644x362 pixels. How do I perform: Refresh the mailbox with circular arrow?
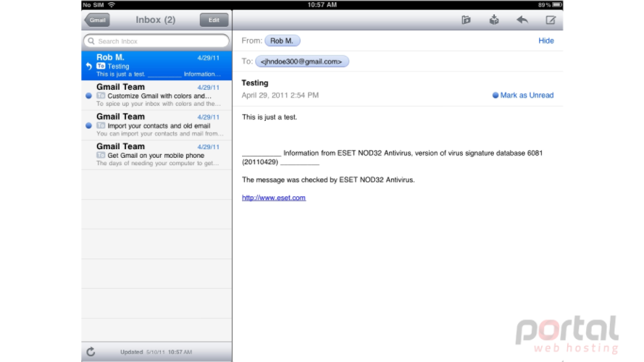91,352
